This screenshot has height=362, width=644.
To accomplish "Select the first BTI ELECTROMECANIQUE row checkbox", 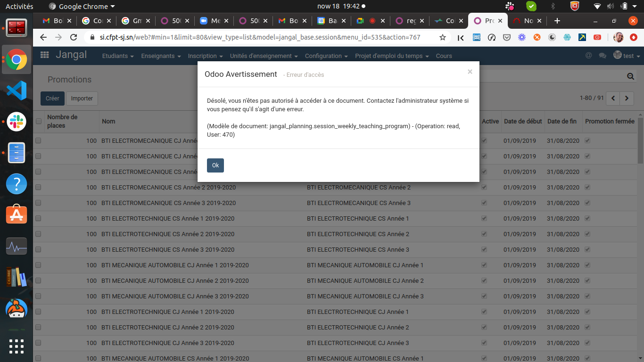I will [39, 140].
